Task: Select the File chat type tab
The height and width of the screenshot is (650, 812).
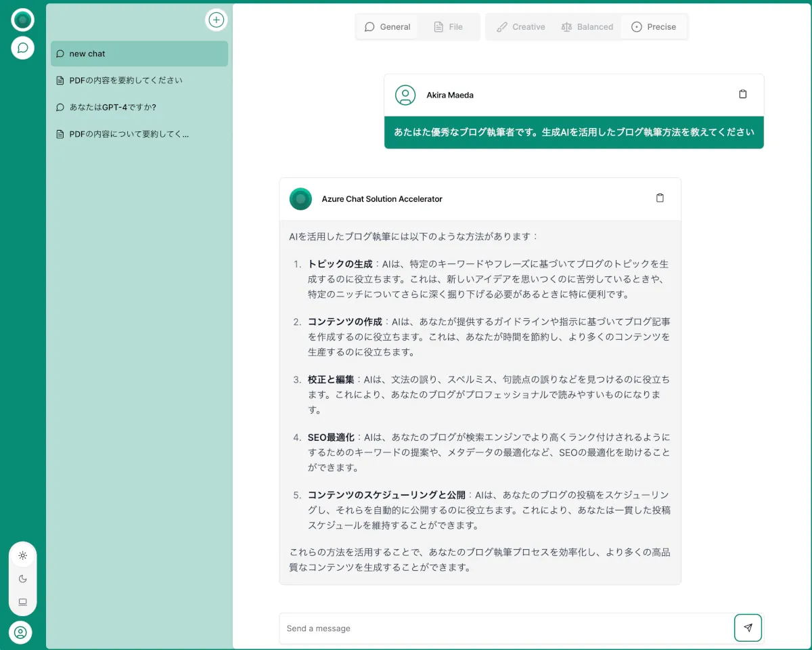Action: click(448, 27)
